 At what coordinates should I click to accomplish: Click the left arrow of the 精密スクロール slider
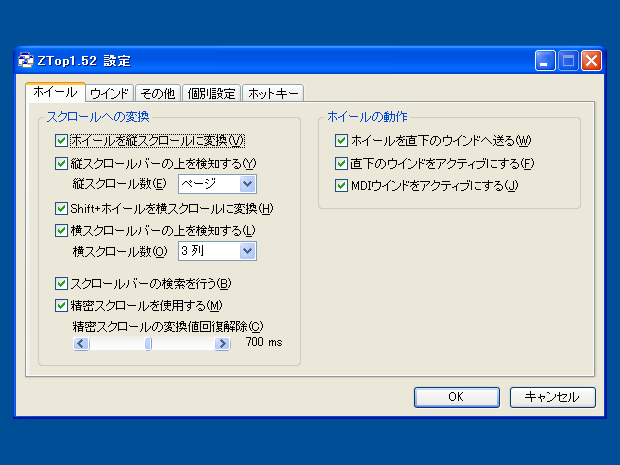[81, 344]
